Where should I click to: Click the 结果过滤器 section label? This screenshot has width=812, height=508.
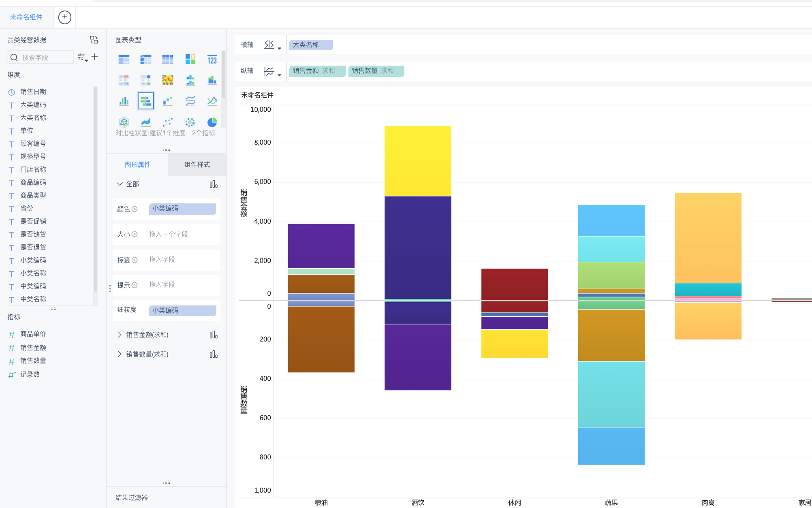132,497
